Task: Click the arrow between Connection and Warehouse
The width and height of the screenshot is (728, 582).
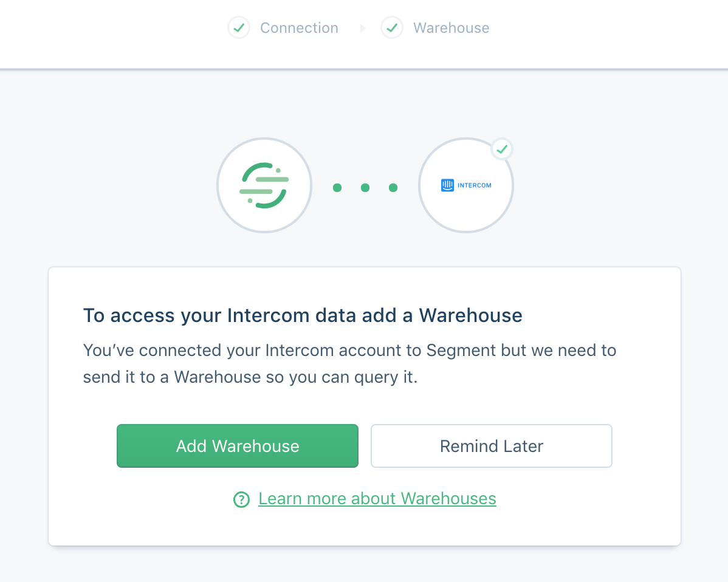Action: (363, 28)
